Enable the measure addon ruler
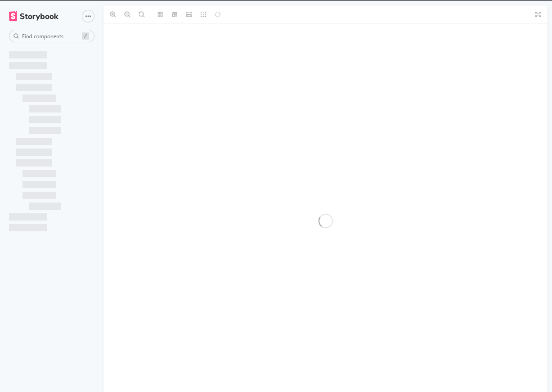Image resolution: width=552 pixels, height=392 pixels. click(x=188, y=14)
